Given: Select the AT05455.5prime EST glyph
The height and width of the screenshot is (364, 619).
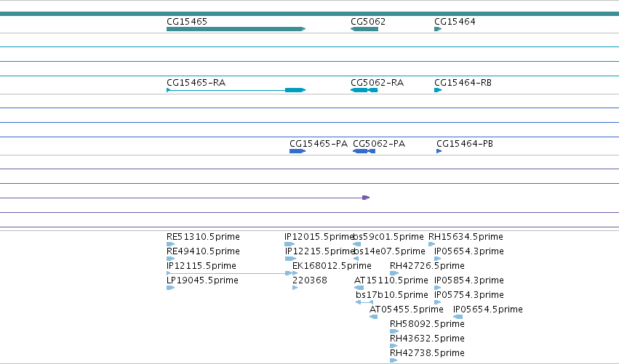Looking at the screenshot, I should tap(373, 317).
